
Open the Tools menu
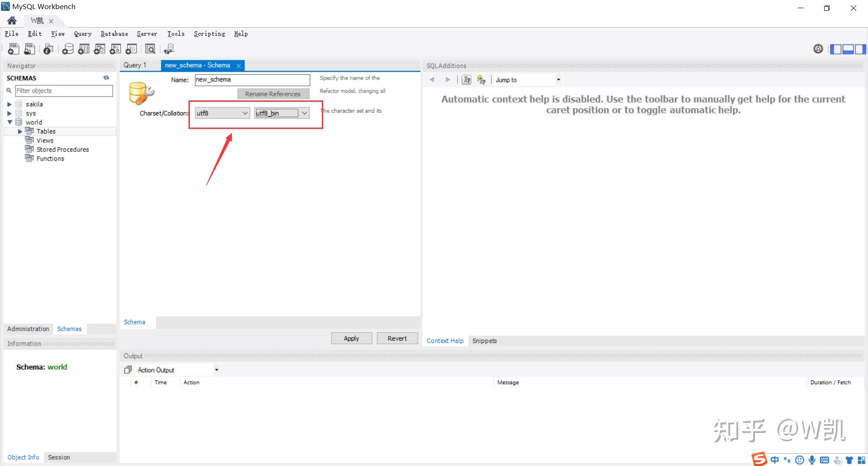coord(176,33)
